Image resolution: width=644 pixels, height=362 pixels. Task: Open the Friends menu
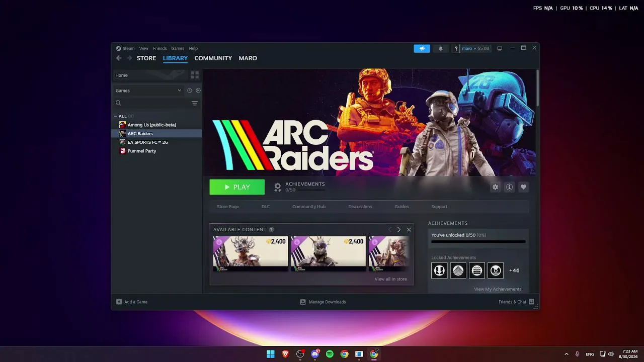(x=160, y=48)
